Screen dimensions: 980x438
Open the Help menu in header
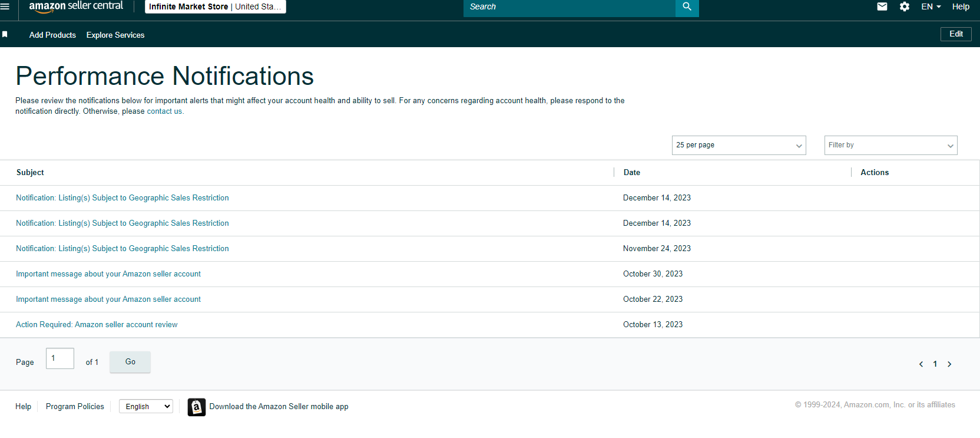(961, 6)
